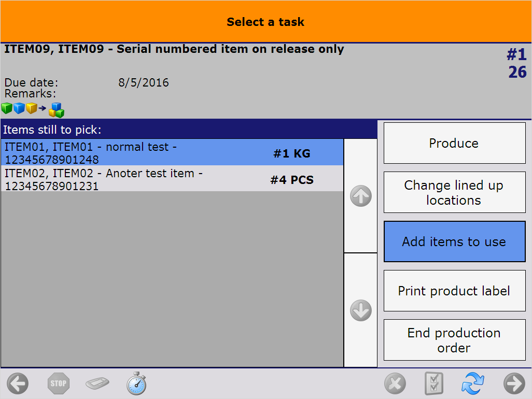Open Change lined up locations

tap(454, 193)
